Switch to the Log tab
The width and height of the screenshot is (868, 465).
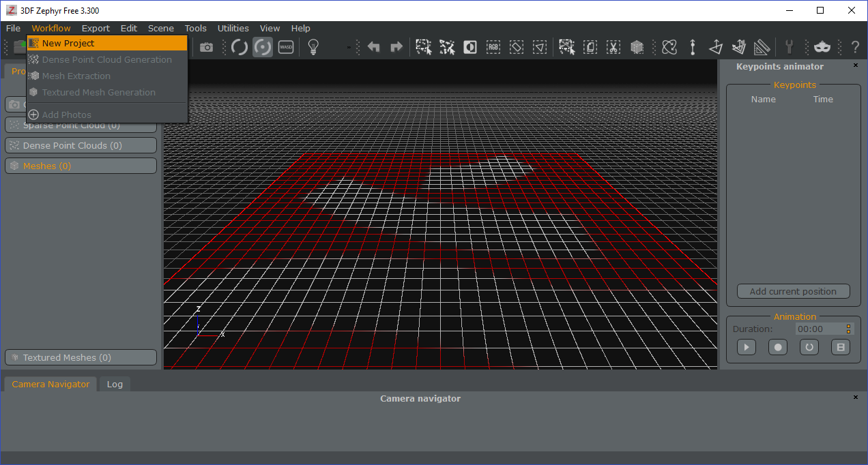115,384
